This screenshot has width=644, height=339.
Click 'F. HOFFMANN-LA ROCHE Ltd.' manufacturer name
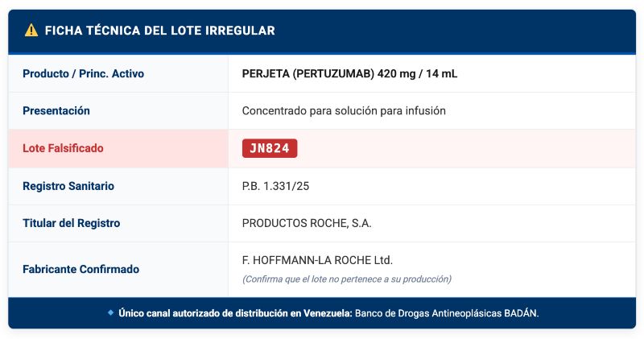pos(317,260)
